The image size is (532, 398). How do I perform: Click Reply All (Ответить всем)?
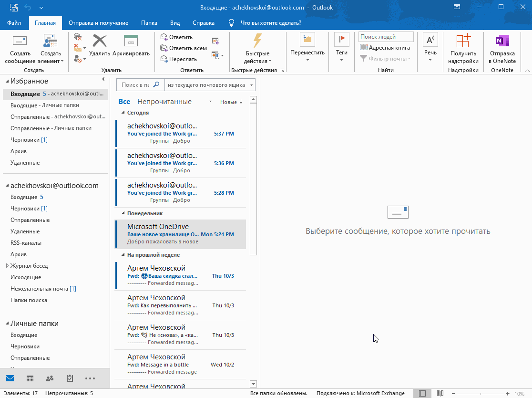(x=184, y=48)
